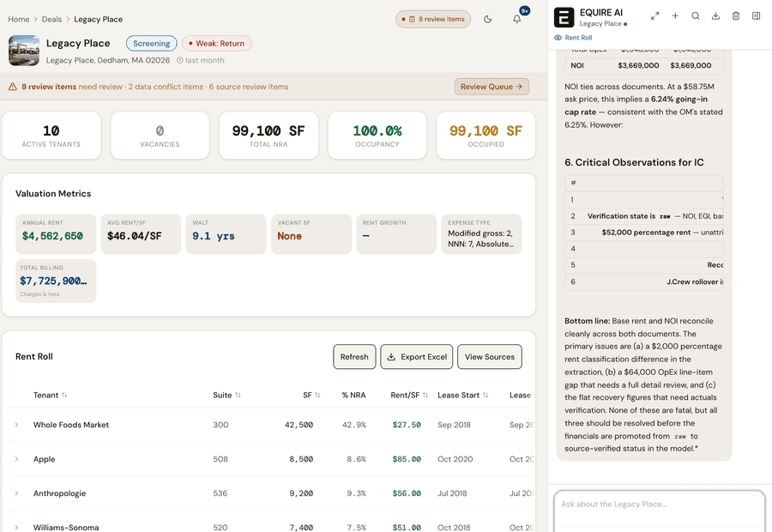Click the Rent Roll context link in chat

tap(578, 38)
